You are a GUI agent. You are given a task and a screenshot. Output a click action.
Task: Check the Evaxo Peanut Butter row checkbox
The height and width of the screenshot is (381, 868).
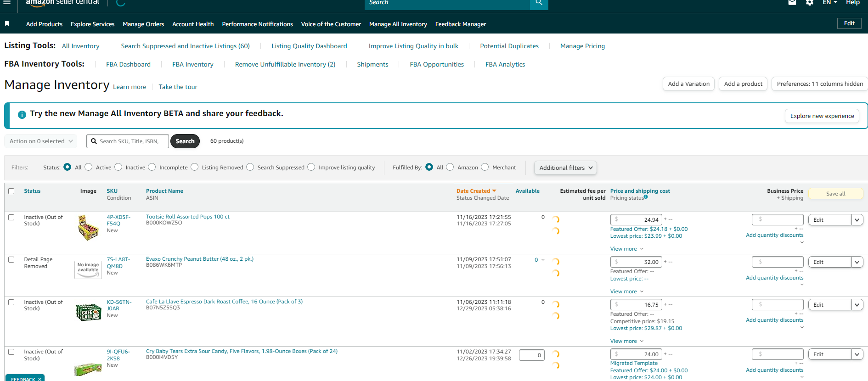pyautogui.click(x=11, y=259)
